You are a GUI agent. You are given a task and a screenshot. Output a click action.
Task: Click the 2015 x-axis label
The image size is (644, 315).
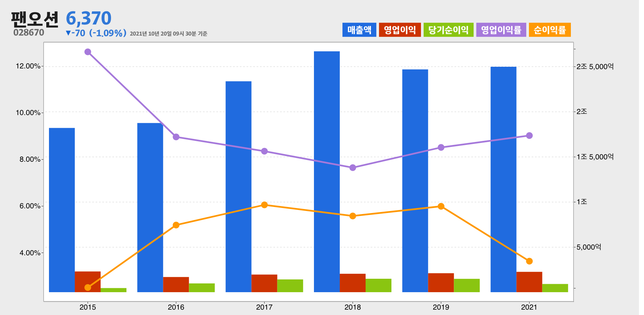pos(88,307)
